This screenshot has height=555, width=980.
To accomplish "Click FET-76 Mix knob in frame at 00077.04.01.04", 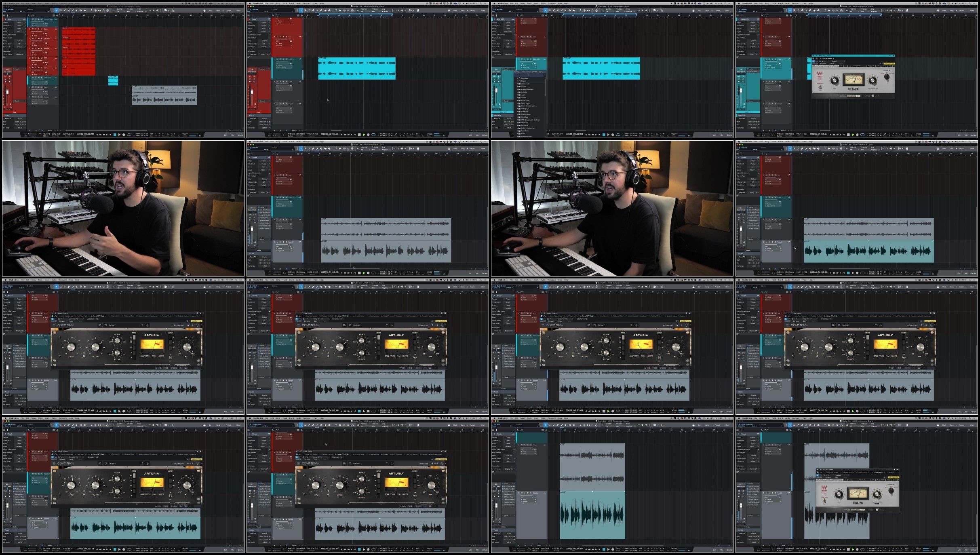I will pos(921,347).
